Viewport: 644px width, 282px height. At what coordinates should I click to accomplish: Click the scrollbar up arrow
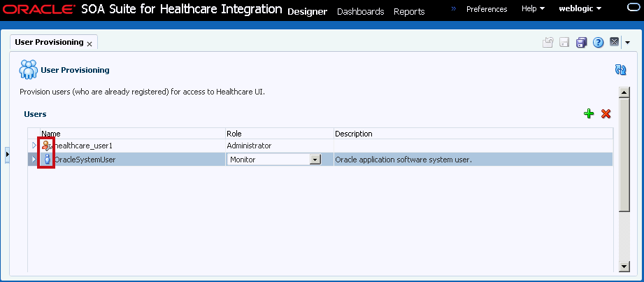(624, 92)
